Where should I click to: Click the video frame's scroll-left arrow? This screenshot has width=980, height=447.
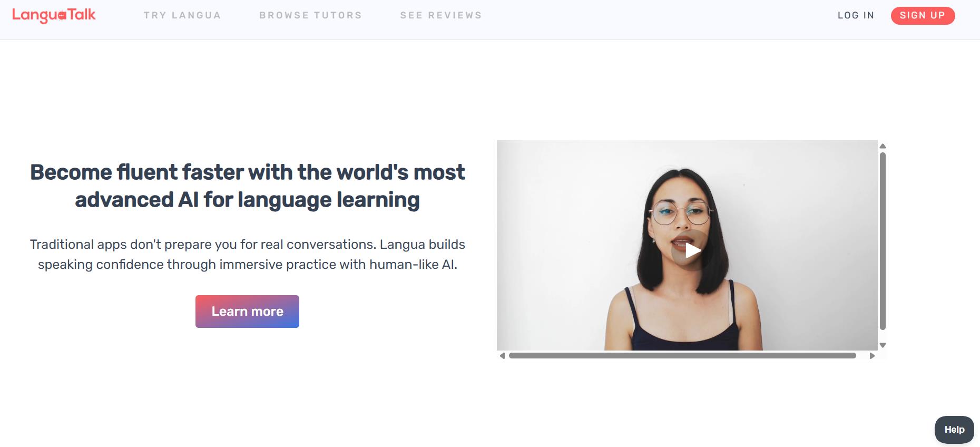tap(502, 356)
